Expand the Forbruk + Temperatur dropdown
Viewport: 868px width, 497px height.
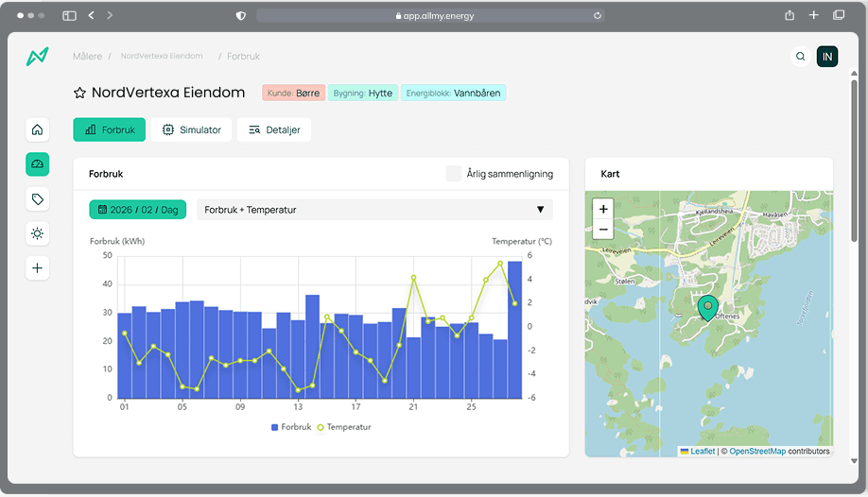tap(374, 210)
